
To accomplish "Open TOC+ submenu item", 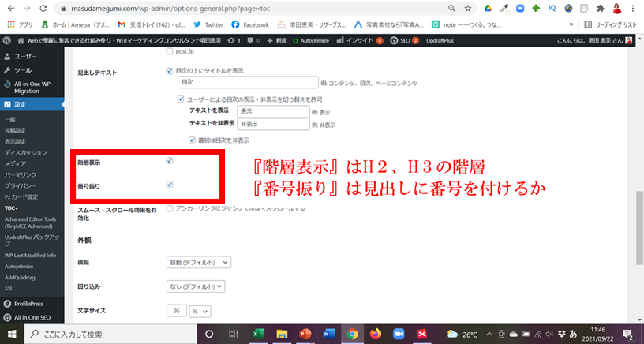I will (x=11, y=208).
